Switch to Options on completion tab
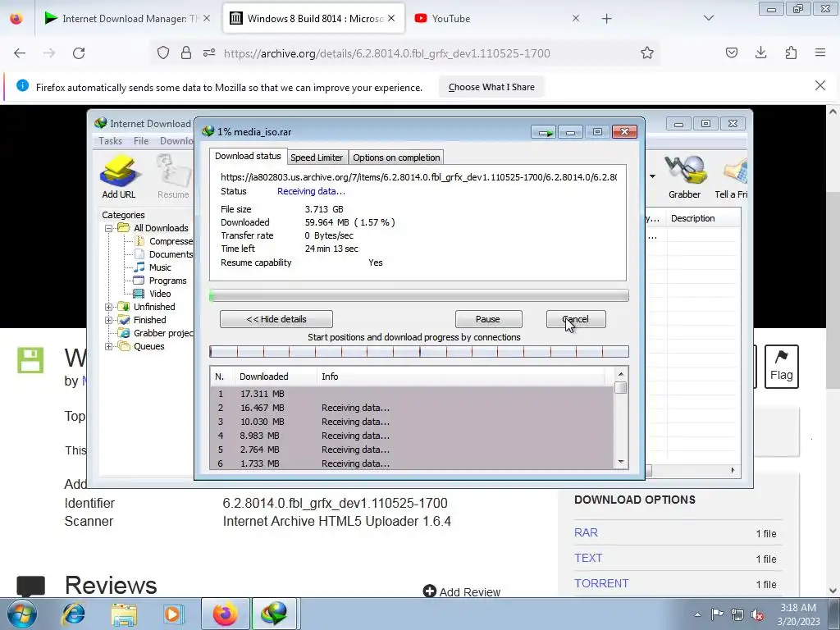This screenshot has height=630, width=840. tap(396, 157)
